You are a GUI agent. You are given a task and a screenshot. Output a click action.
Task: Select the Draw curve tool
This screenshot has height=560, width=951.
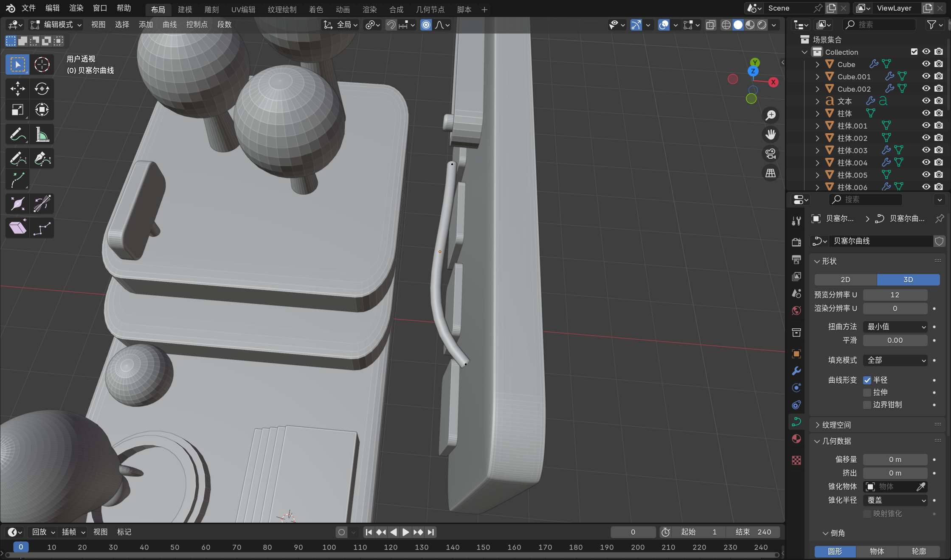pos(17,159)
